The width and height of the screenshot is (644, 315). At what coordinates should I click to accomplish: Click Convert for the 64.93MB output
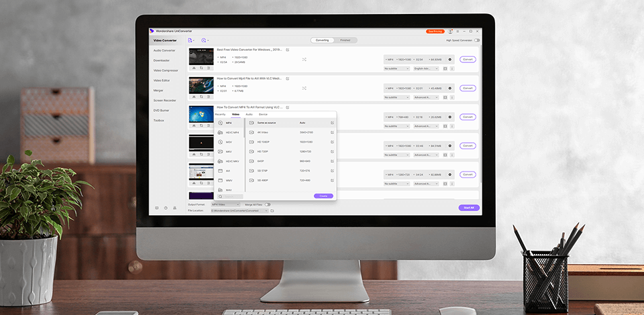(468, 60)
